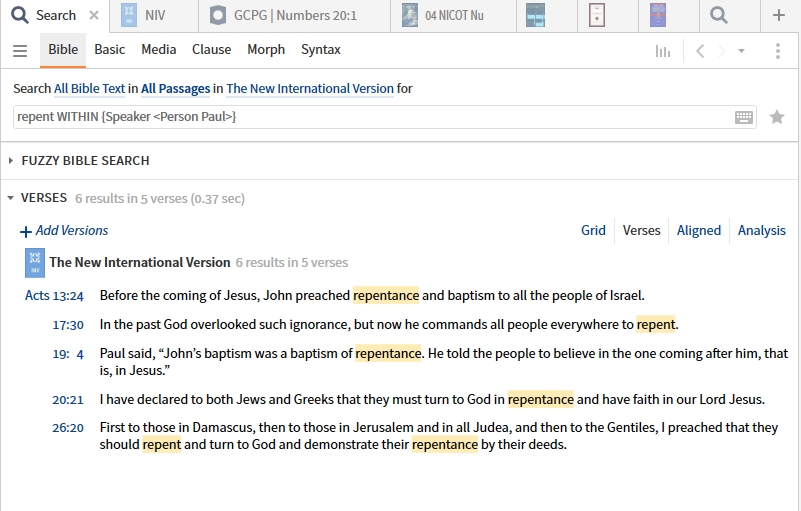
Task: Open the 17:30 verse reference
Action: click(68, 324)
